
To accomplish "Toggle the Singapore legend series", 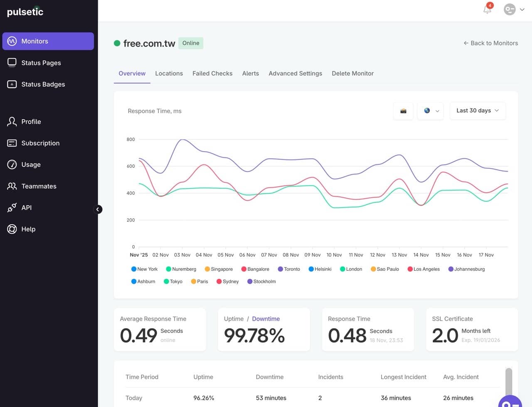I will [x=219, y=269].
